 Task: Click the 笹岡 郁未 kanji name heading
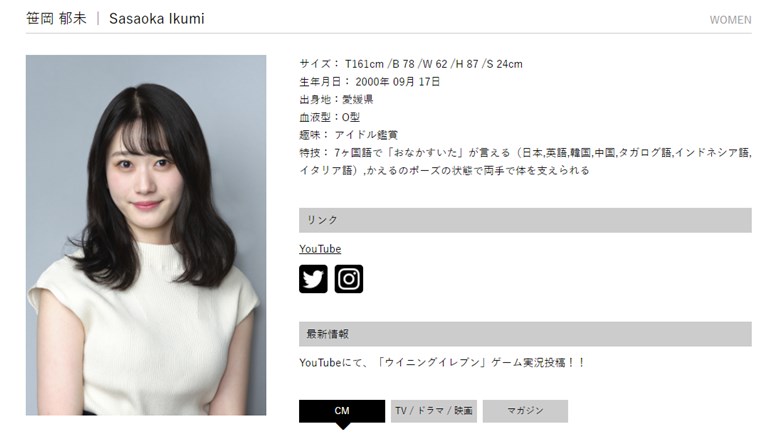click(56, 19)
